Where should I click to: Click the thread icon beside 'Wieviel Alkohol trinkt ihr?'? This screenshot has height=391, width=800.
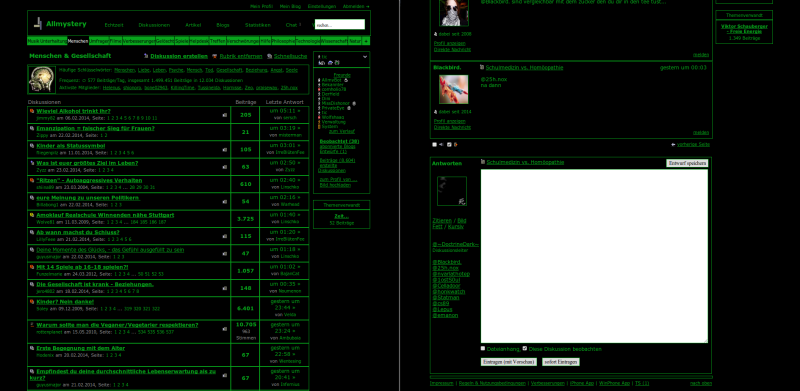32,111
